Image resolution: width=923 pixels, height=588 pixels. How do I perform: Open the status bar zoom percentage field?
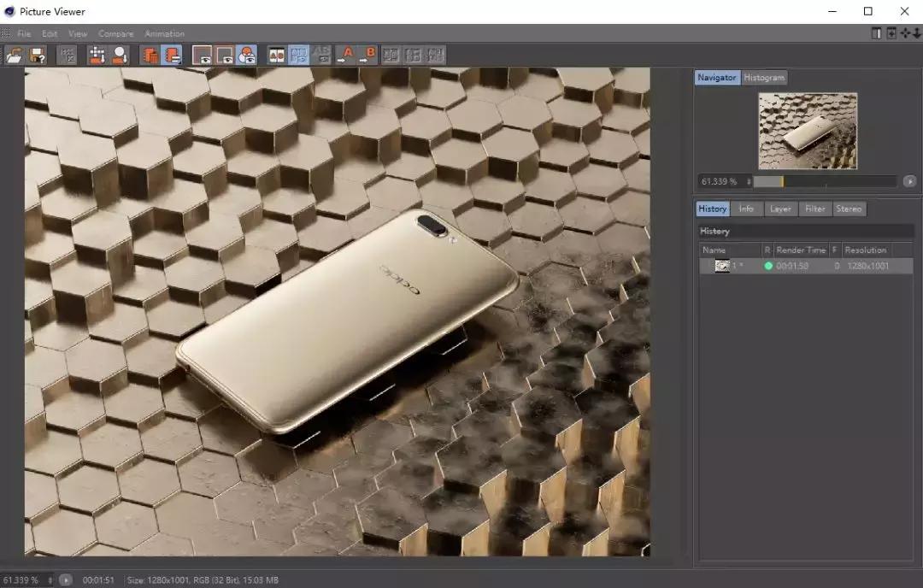click(26, 580)
